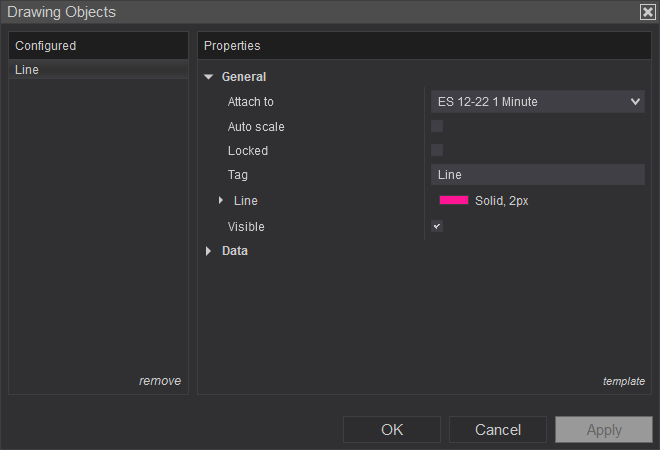Click the Apply button

[604, 430]
